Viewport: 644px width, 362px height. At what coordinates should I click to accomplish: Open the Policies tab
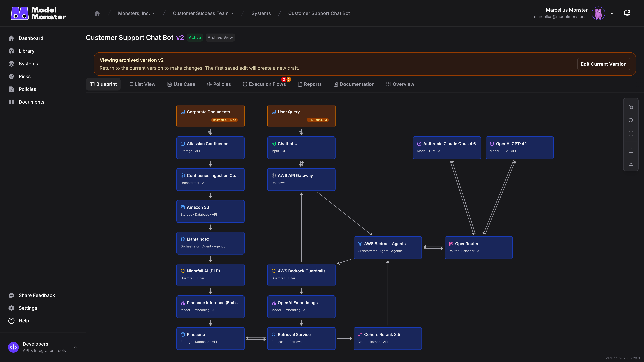coord(219,84)
